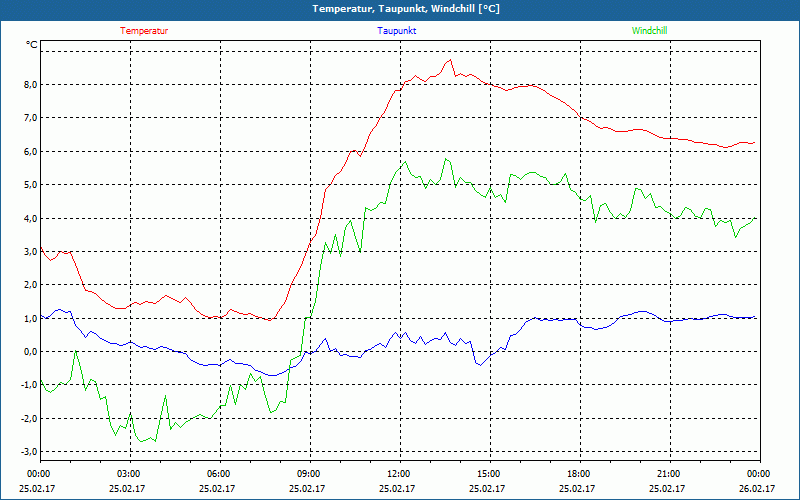Click the 6,0 y-axis value
Viewport: 800px width, 500px height.
(31, 152)
